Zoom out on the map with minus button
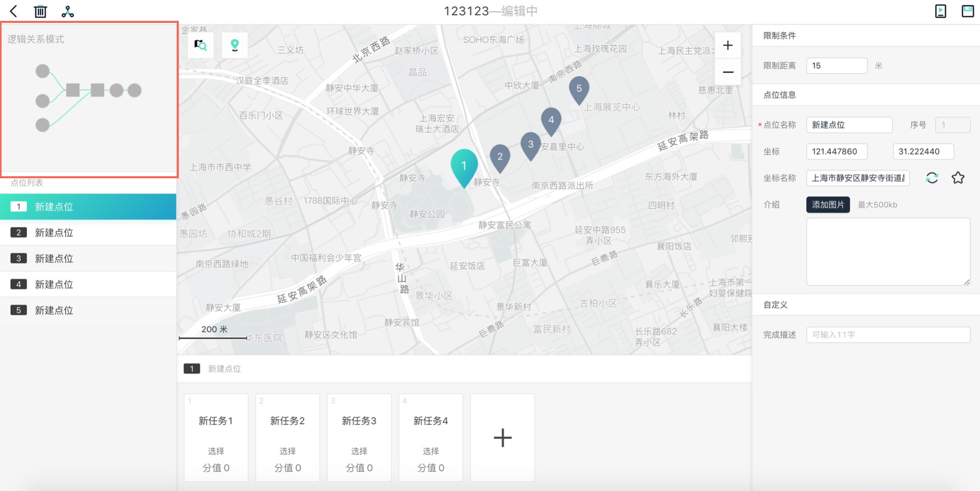The height and width of the screenshot is (491, 980). [728, 72]
